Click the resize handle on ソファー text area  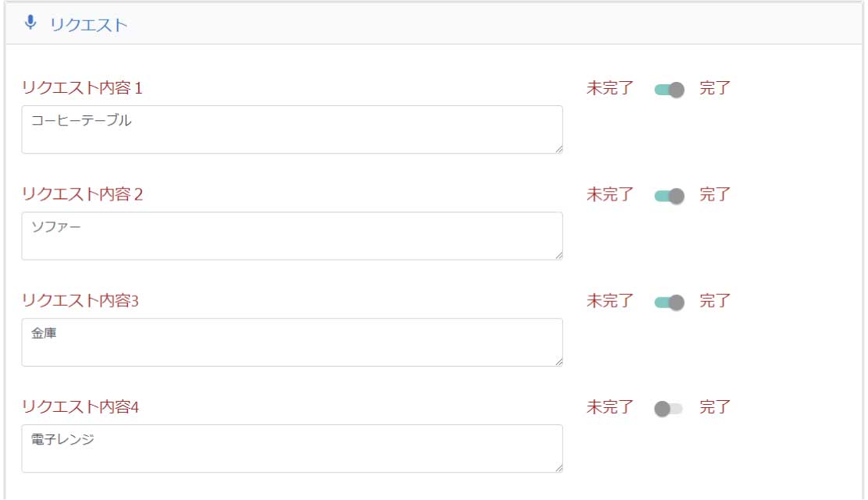point(559,255)
